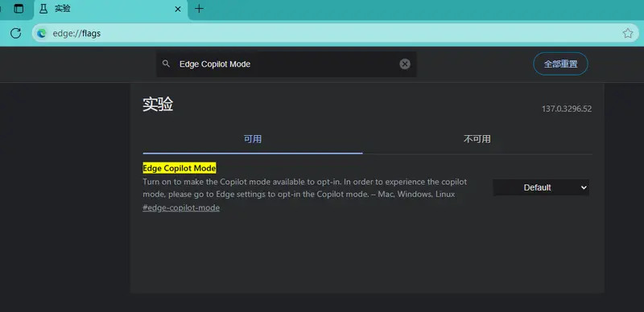
Task: Open the #edge-copilot-mode link
Action: point(181,207)
